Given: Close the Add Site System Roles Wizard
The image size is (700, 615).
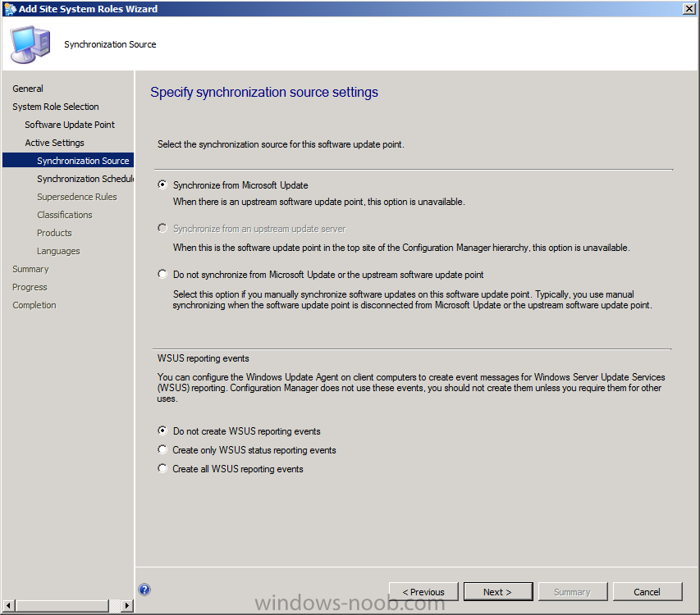Looking at the screenshot, I should tap(689, 9).
